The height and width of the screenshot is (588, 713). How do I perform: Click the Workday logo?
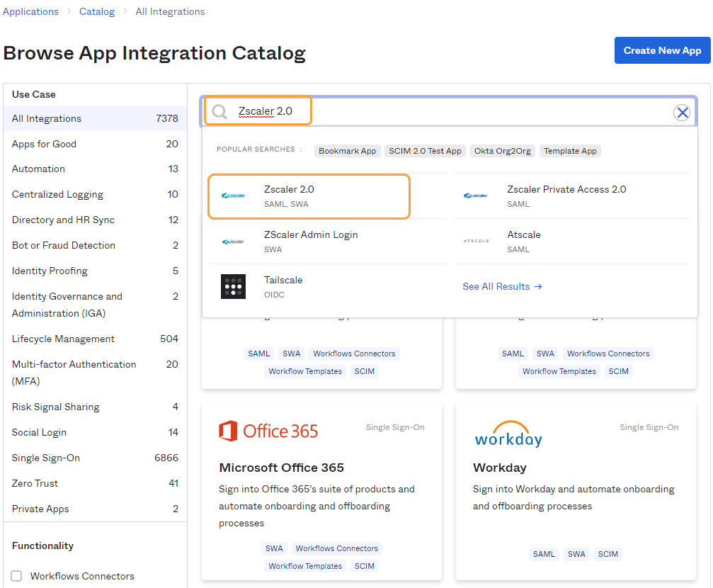point(508,434)
